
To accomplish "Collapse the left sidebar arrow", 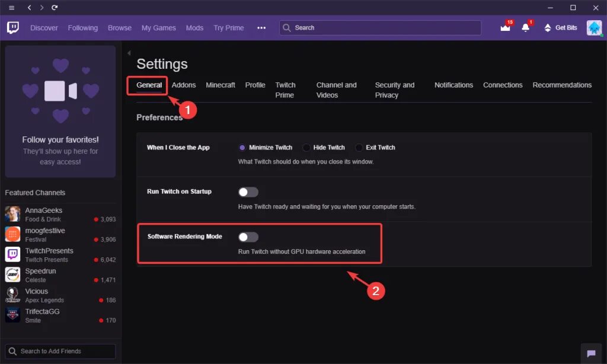I will (x=129, y=53).
